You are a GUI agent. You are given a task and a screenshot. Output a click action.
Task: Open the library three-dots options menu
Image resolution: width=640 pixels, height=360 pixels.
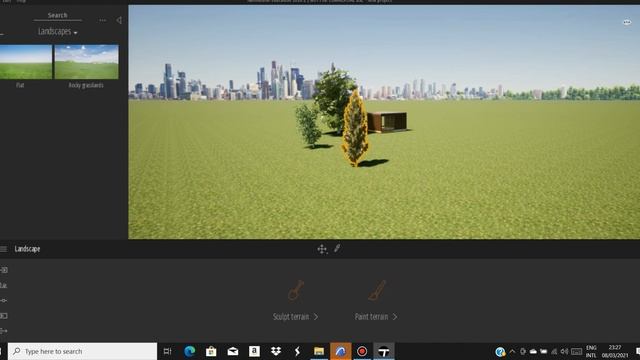coord(102,20)
